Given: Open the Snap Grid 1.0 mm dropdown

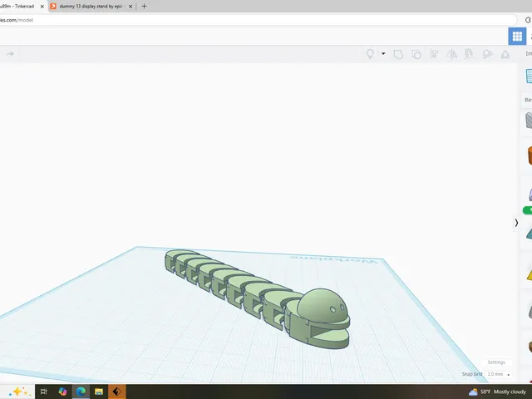Looking at the screenshot, I should 499,374.
